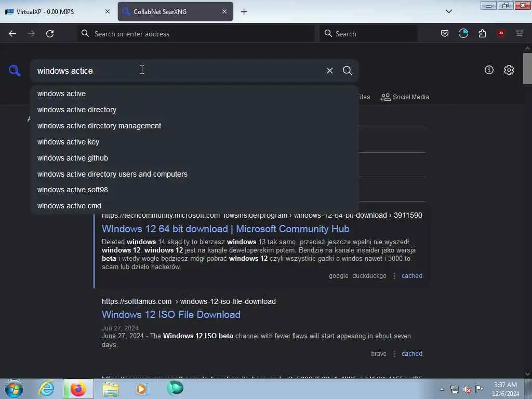
Task: Click the Firefox taskbar button
Action: coord(78,389)
